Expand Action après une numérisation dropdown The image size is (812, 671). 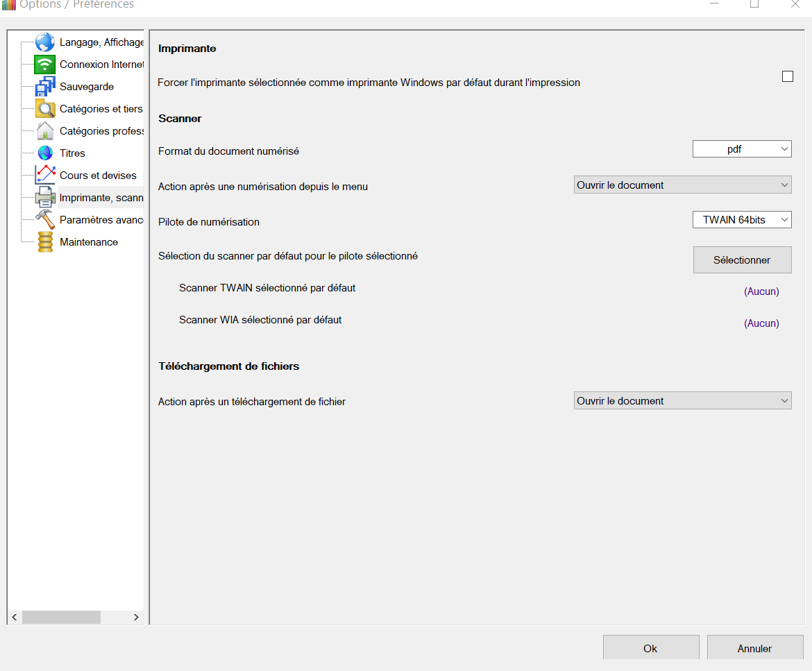(682, 185)
